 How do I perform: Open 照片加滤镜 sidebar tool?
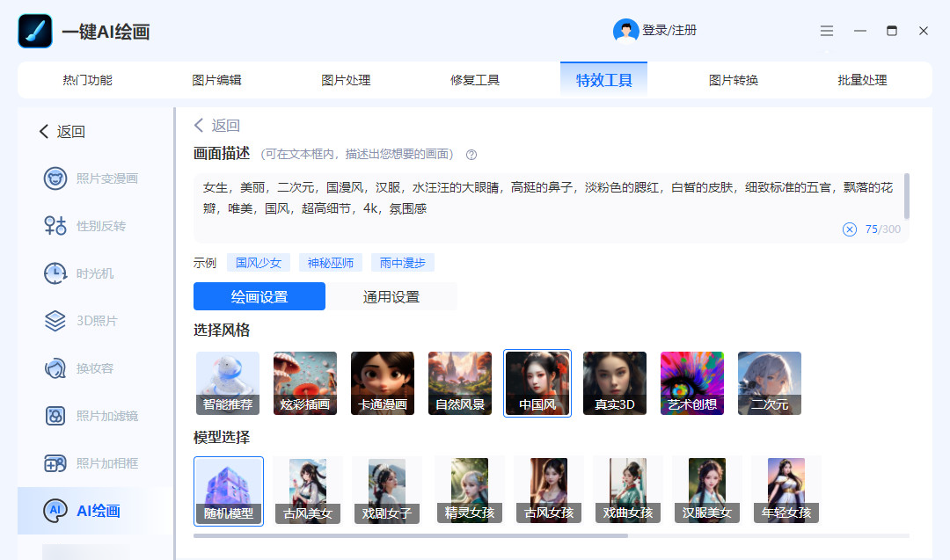coord(91,416)
